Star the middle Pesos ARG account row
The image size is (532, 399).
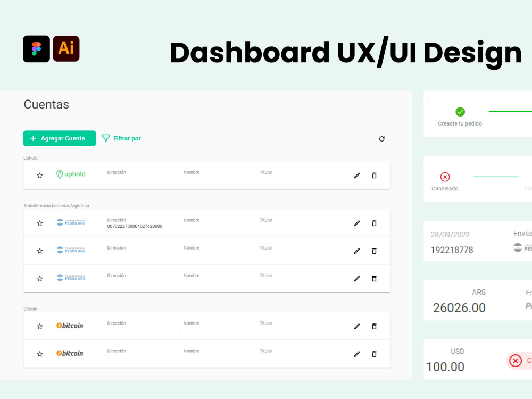tap(40, 251)
